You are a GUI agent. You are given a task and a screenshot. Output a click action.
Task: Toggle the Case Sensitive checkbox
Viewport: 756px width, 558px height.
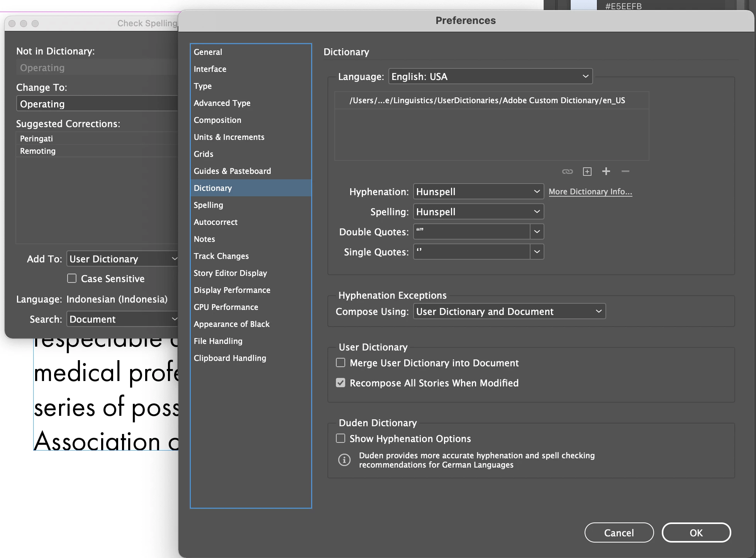(x=72, y=279)
